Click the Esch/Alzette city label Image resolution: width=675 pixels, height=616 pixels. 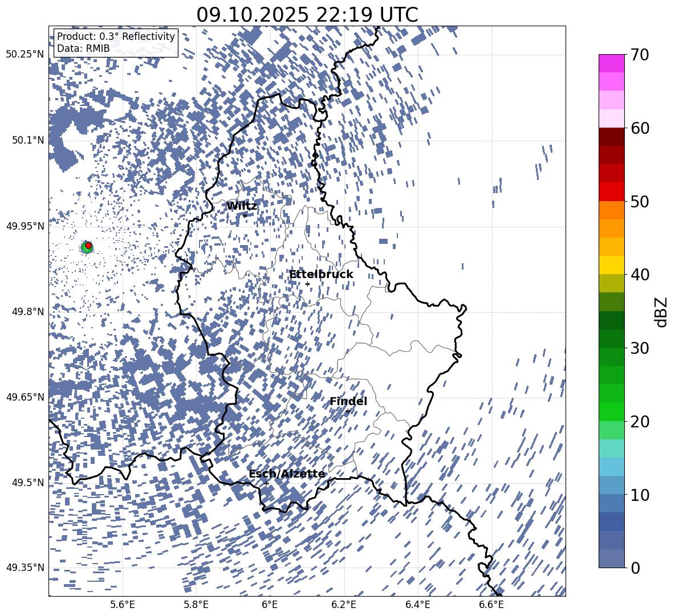[287, 474]
